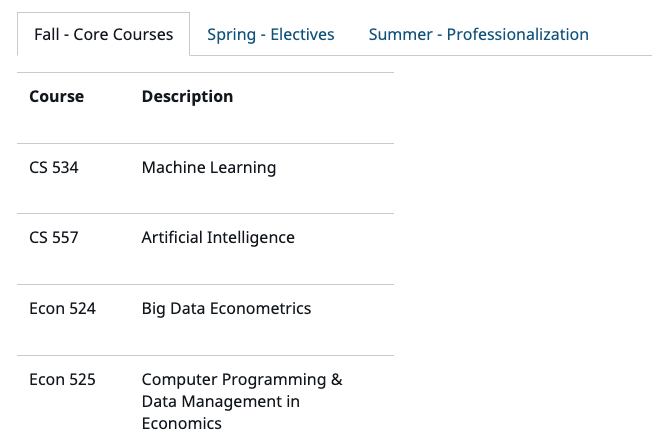The height and width of the screenshot is (440, 659).
Task: Click the Big Data Econometrics description
Action: [226, 309]
